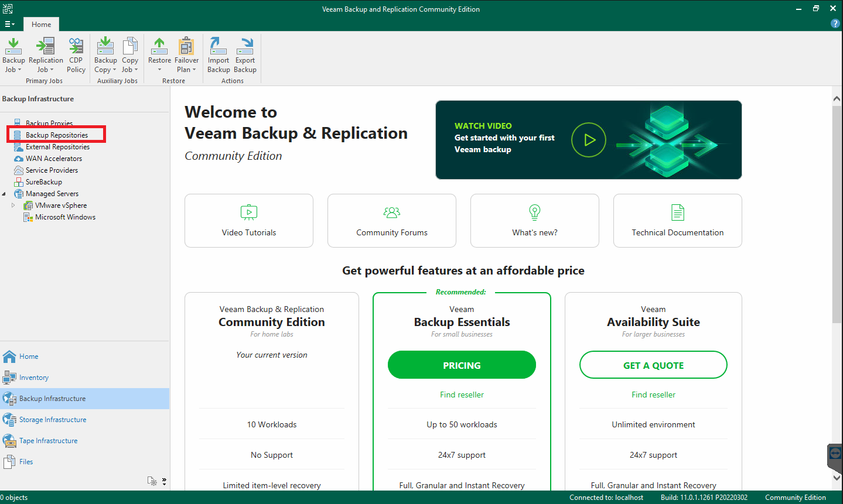Viewport: 843px width, 504px height.
Task: Follow Find reseller under Backup Essentials
Action: click(462, 395)
